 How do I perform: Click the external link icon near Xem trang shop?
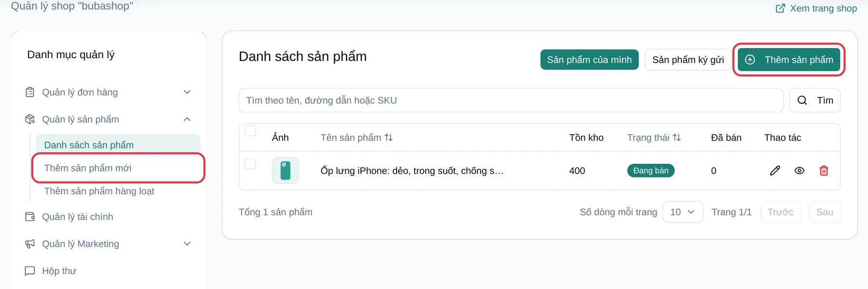click(x=780, y=8)
